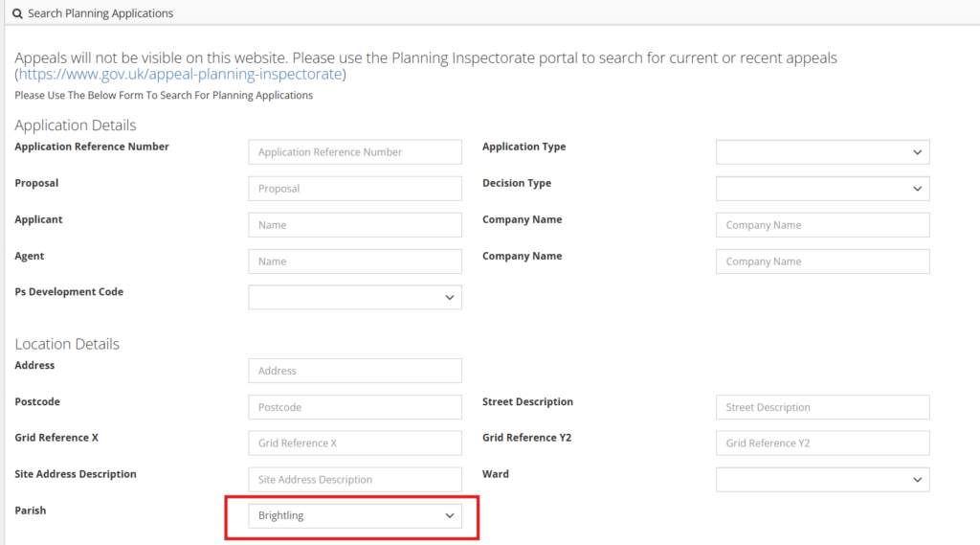Focus the Address input field
Screen dimensions: 980x545
[354, 371]
